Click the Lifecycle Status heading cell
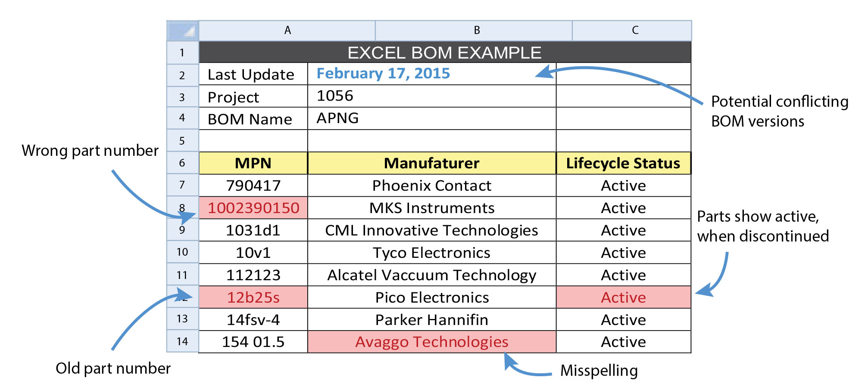This screenshot has height=390, width=868. pos(624,163)
